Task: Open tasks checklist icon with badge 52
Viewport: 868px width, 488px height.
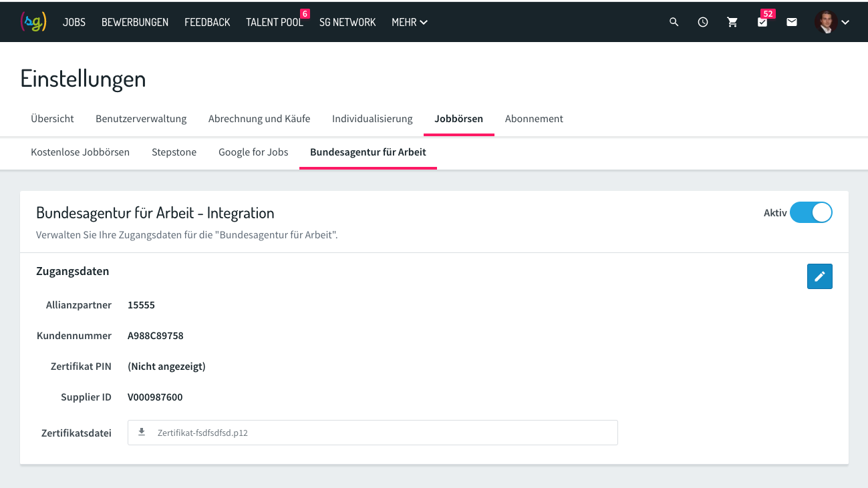Action: (763, 21)
